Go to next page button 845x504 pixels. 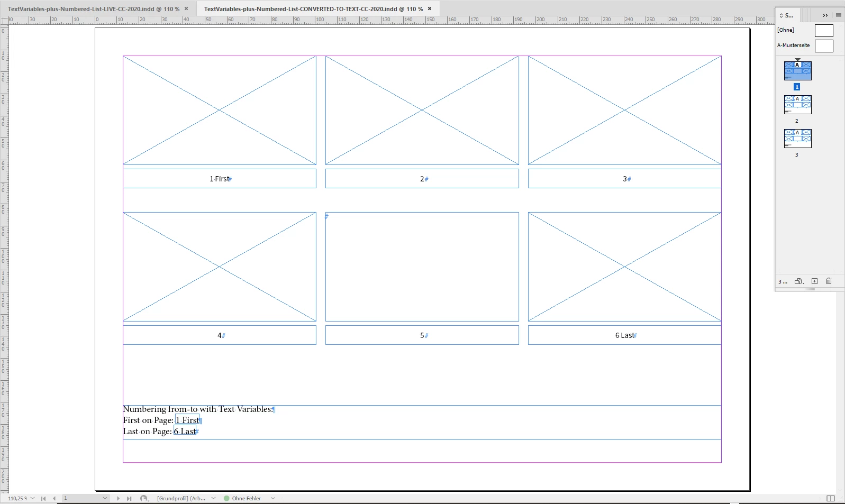pos(118,498)
